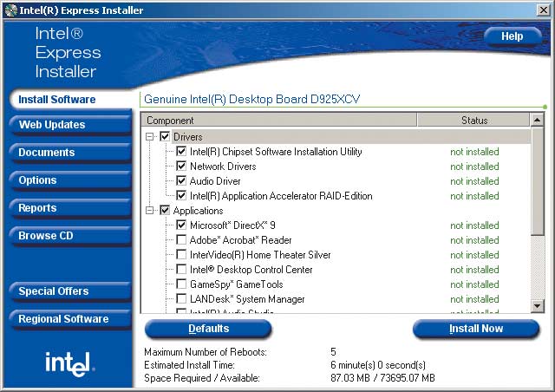Select LANDesk System Manager row text
555x392 pixels.
247,299
